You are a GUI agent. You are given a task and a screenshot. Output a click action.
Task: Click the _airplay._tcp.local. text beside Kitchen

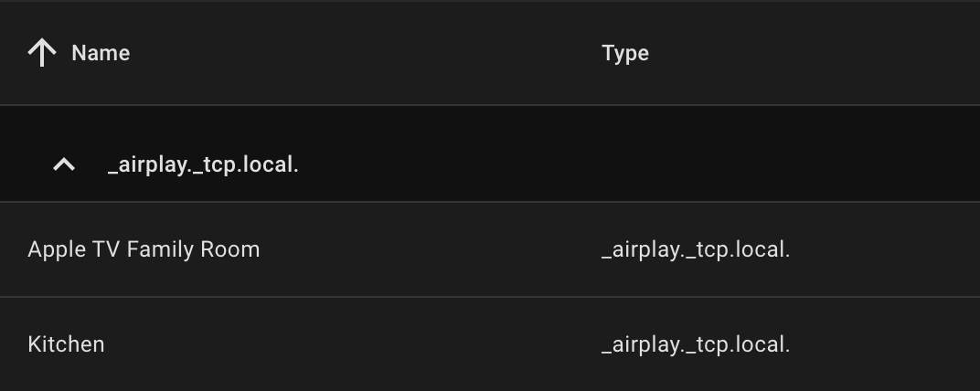coord(695,344)
